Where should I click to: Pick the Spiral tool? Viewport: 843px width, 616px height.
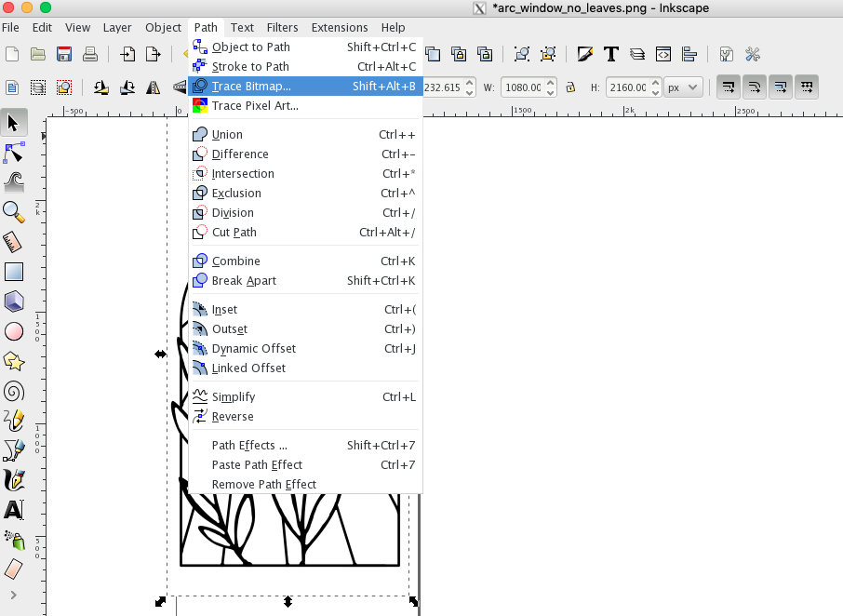pos(14,392)
